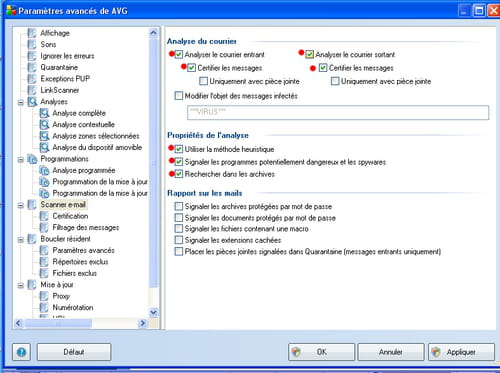Image resolution: width=500 pixels, height=373 pixels.
Task: Toggle Certifier les messages for incoming mail
Action: [x=191, y=68]
